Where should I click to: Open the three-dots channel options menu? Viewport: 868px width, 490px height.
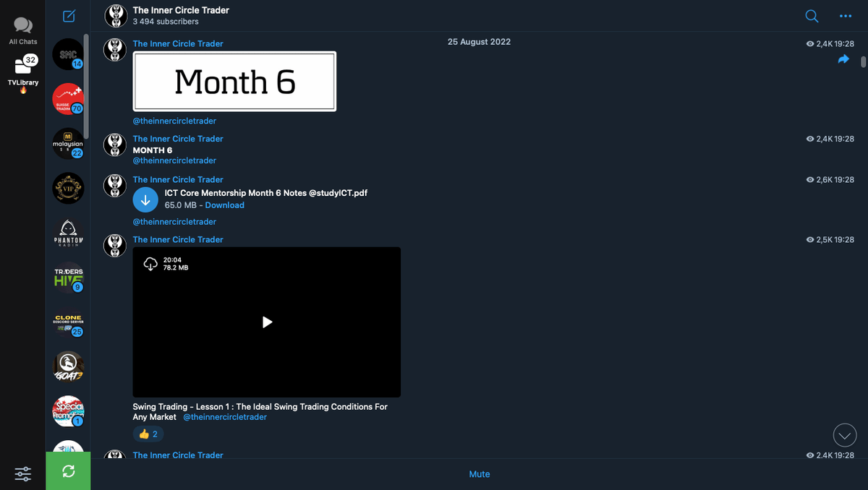pos(846,16)
